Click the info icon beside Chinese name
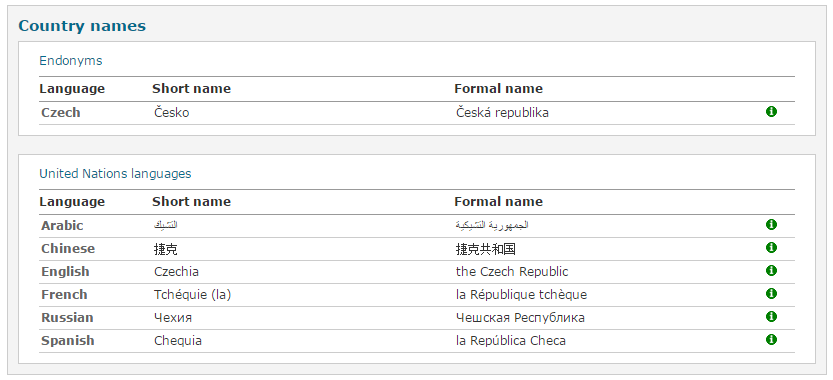Screen dimensions: 833x380 (771, 248)
